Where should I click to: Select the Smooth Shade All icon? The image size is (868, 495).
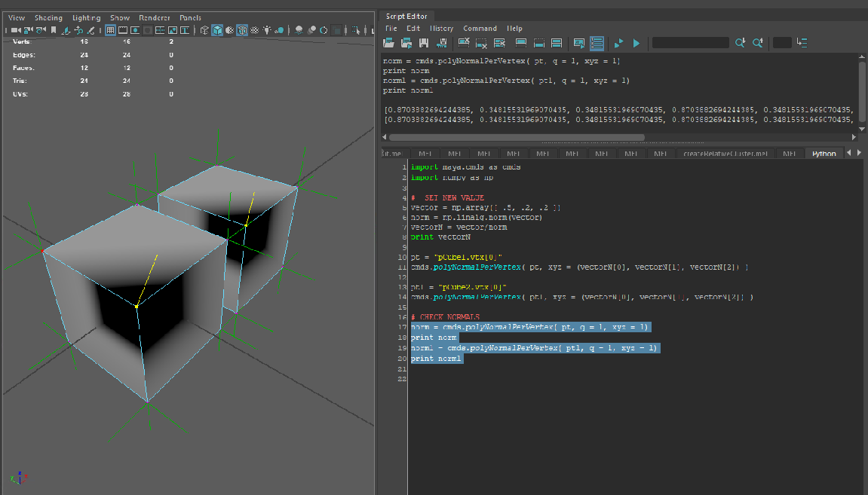pos(216,31)
